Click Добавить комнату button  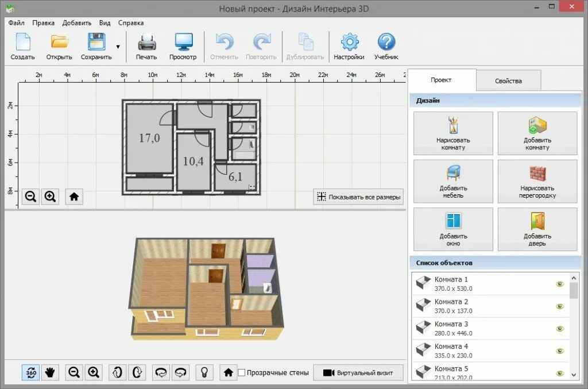pyautogui.click(x=537, y=133)
